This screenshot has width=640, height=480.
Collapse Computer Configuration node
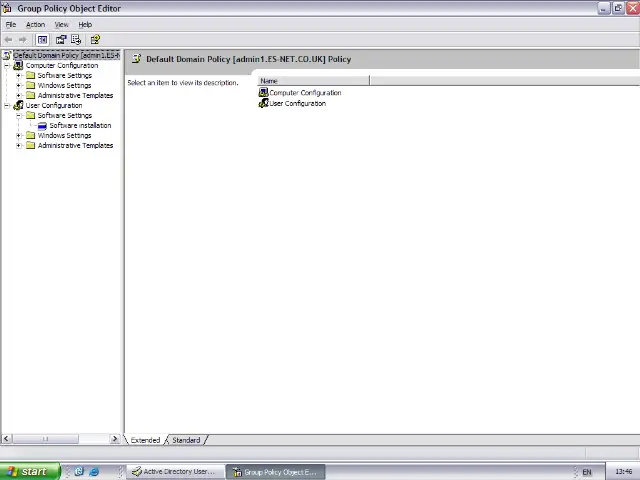click(x=7, y=65)
